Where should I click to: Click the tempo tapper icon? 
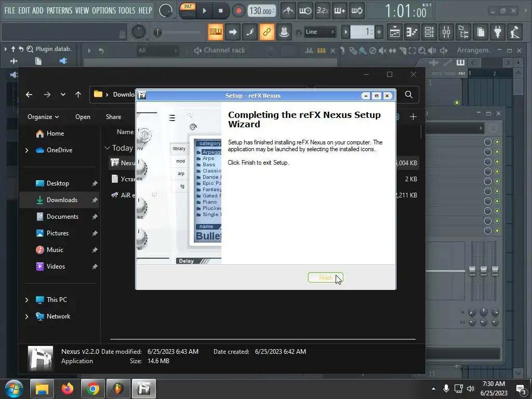[x=515, y=32]
